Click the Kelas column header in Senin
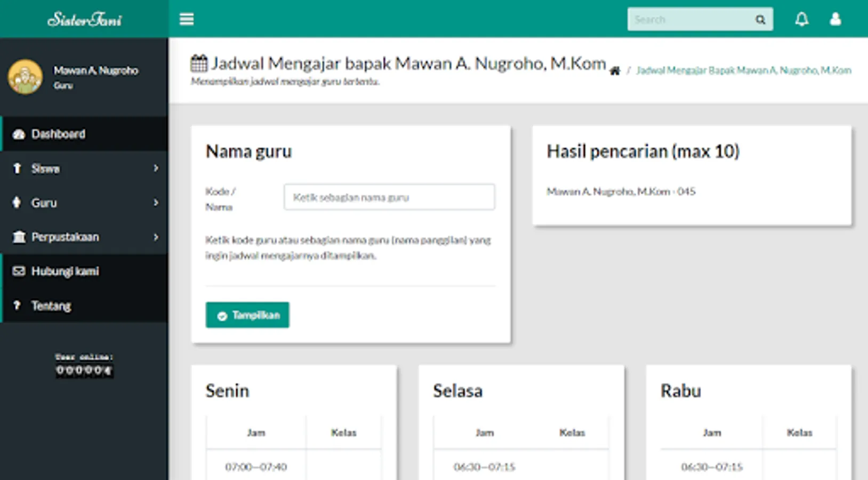The width and height of the screenshot is (868, 480). 343,433
